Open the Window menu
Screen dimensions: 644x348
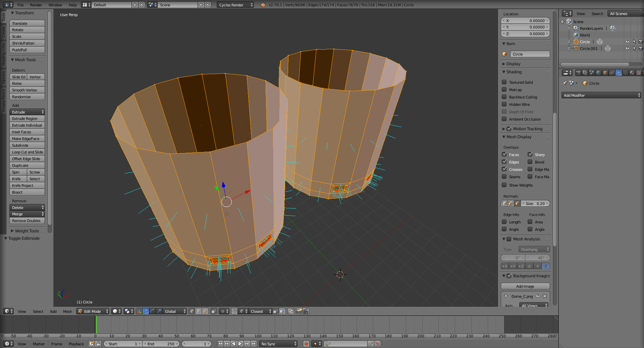pyautogui.click(x=55, y=5)
